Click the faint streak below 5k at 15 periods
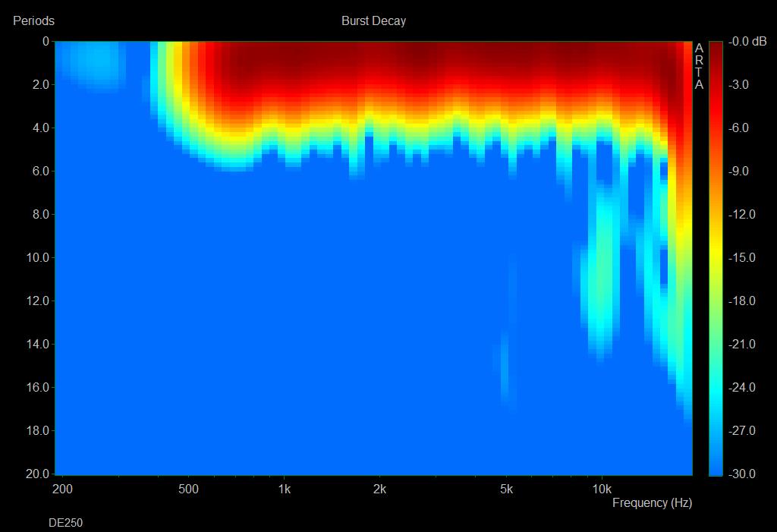Viewport: 777px width, 532px height. pyautogui.click(x=504, y=372)
